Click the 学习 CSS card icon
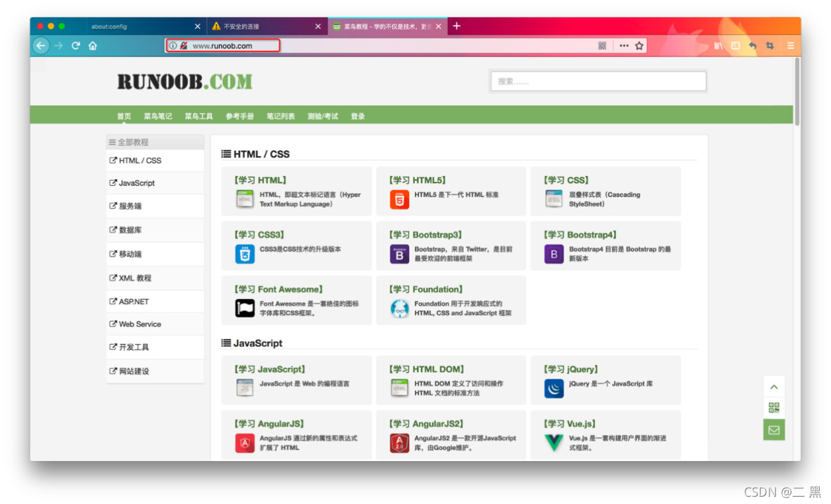Screen dimensions: 831x504 [554, 199]
